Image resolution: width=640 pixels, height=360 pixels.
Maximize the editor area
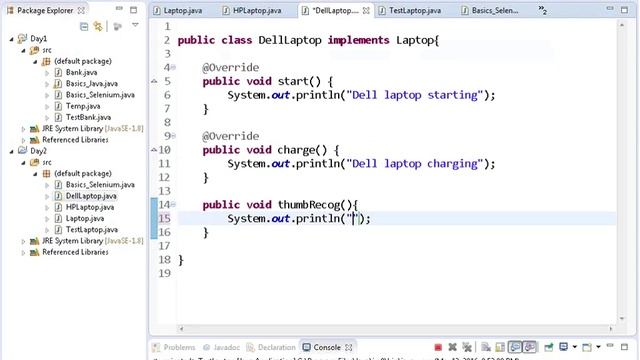624,10
